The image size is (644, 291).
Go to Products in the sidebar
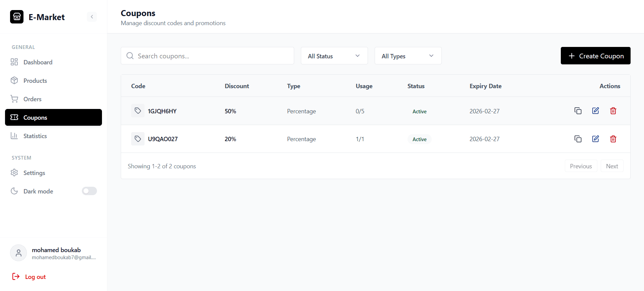[x=53, y=80]
